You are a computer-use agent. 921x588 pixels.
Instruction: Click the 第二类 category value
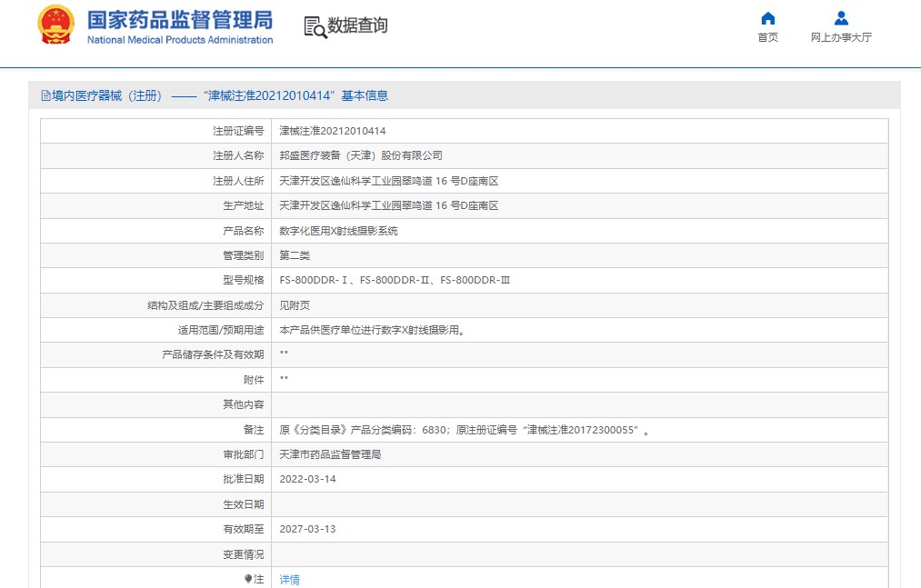295,255
